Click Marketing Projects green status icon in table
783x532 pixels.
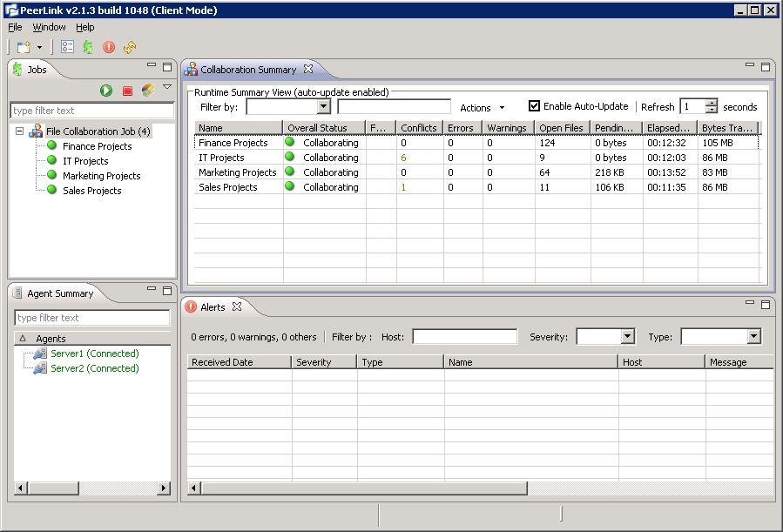point(290,172)
